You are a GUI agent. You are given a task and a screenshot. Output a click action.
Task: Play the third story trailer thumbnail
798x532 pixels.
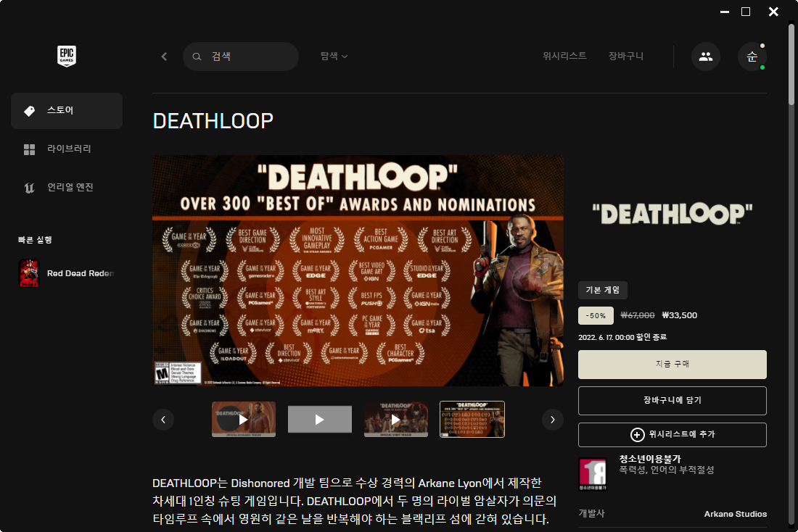(396, 419)
